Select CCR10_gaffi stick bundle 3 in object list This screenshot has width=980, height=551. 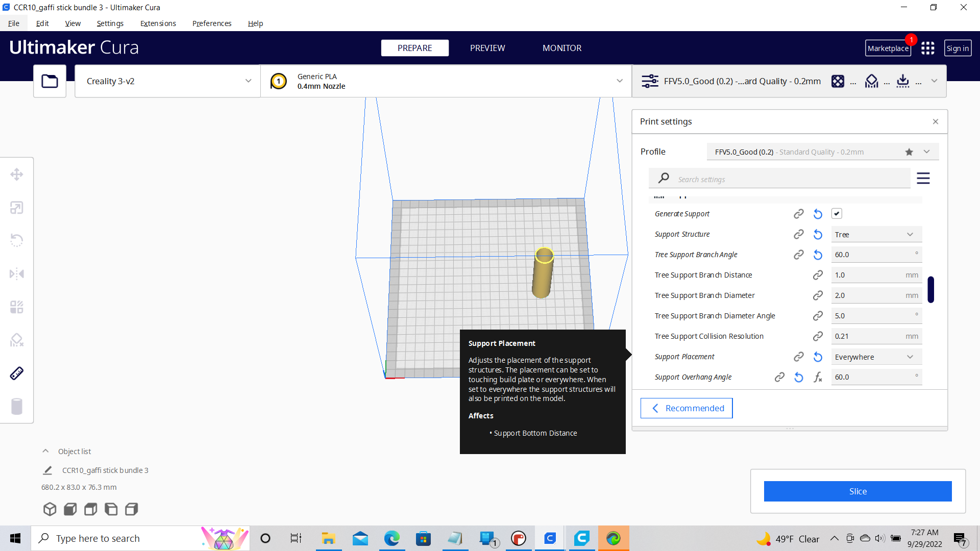point(105,470)
